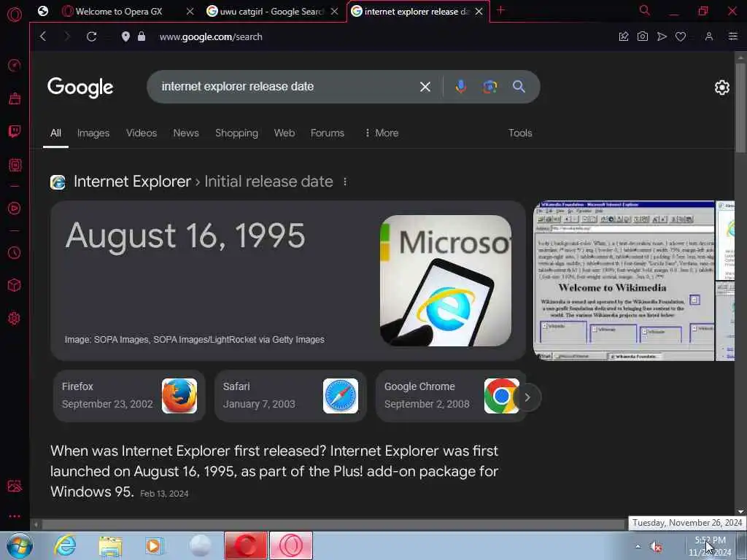
Task: Search tabs with magnifier in title bar
Action: click(x=645, y=10)
